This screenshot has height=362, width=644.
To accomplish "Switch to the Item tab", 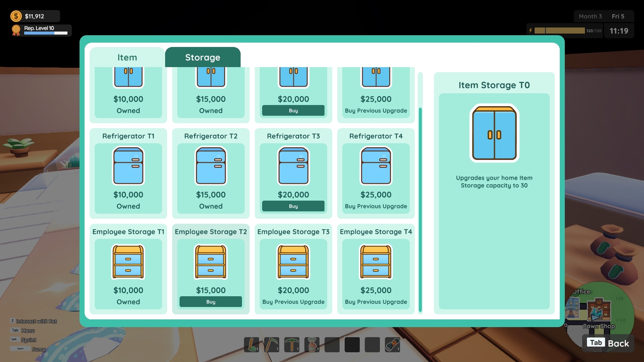I will 127,57.
